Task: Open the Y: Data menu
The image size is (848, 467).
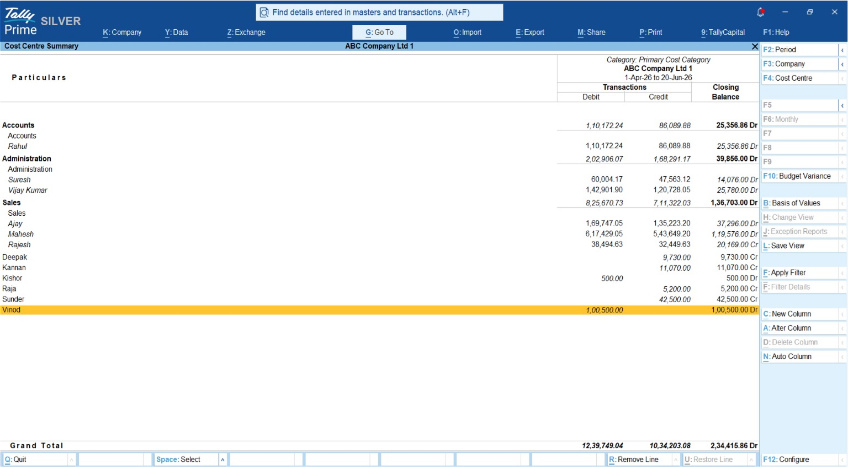Action: pos(177,32)
